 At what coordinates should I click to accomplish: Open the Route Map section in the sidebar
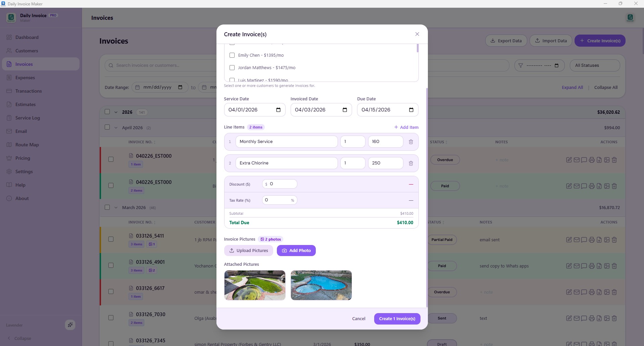27,145
